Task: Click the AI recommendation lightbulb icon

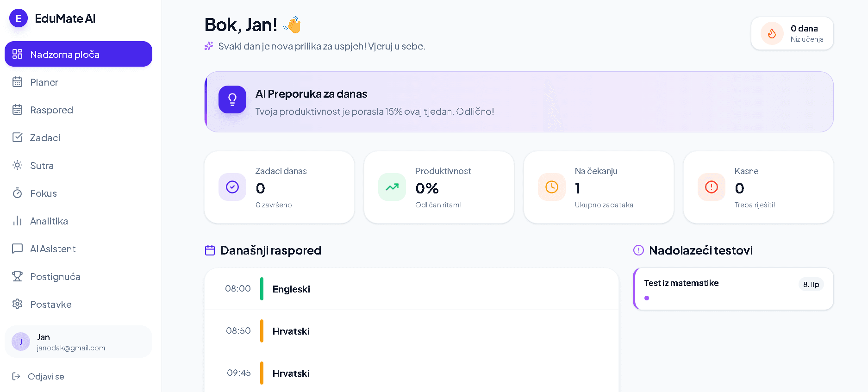Action: pos(232,99)
